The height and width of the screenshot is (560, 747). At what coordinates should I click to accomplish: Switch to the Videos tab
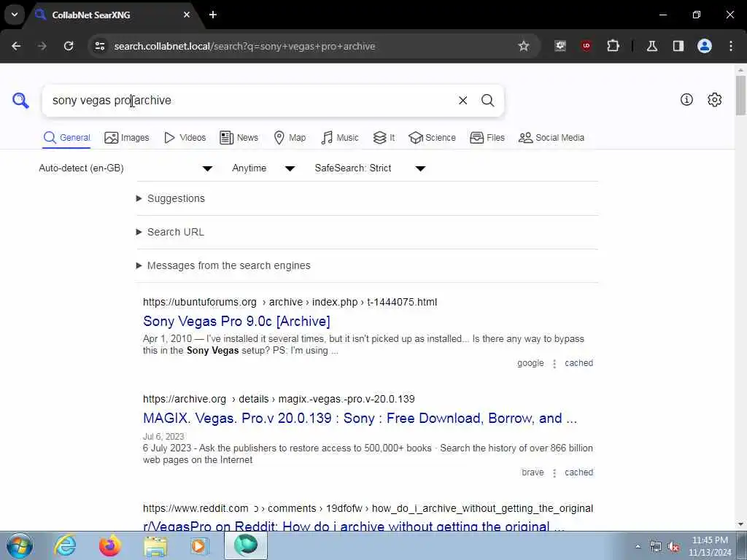(x=185, y=138)
